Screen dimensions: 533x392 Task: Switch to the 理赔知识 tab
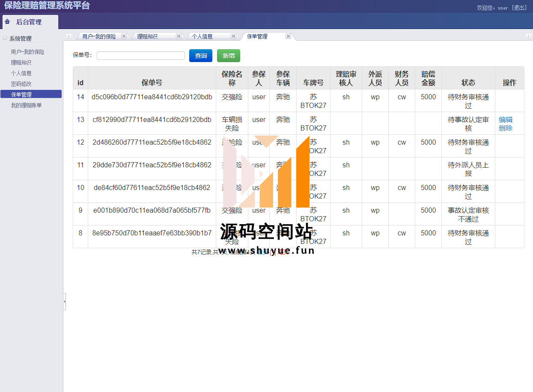pyautogui.click(x=147, y=37)
